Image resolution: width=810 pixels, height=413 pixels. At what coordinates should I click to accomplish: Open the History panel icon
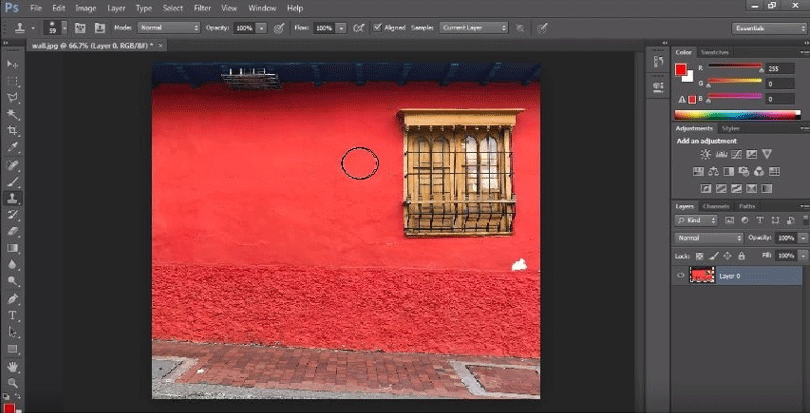(x=658, y=62)
